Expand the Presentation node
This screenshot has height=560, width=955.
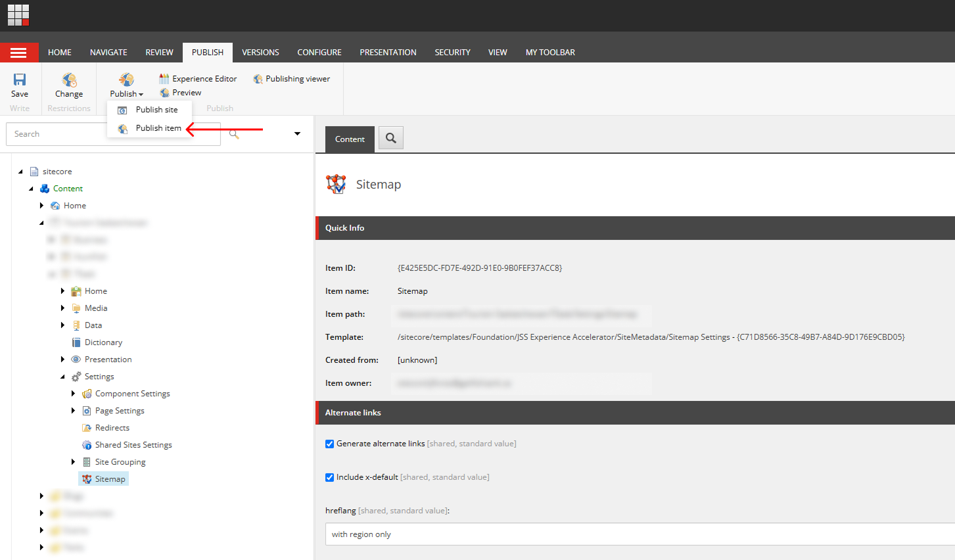click(x=62, y=360)
